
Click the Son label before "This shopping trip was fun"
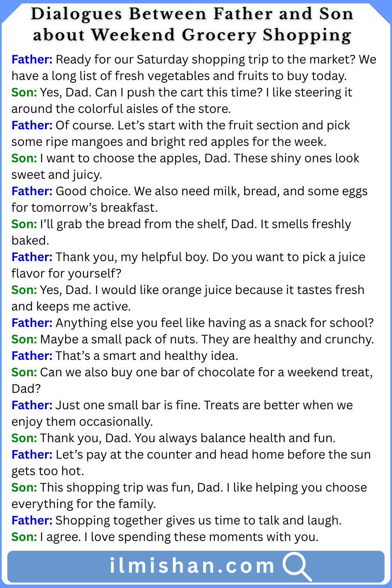[24, 488]
